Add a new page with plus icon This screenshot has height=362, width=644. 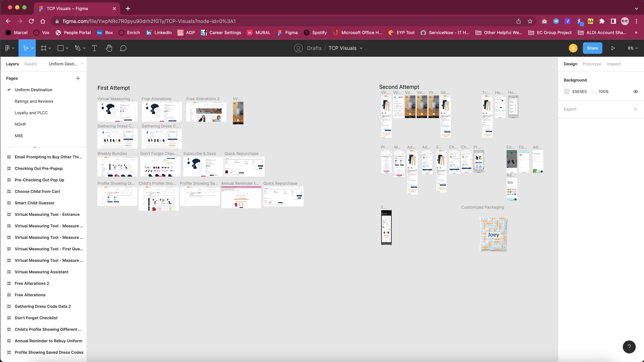(x=78, y=78)
